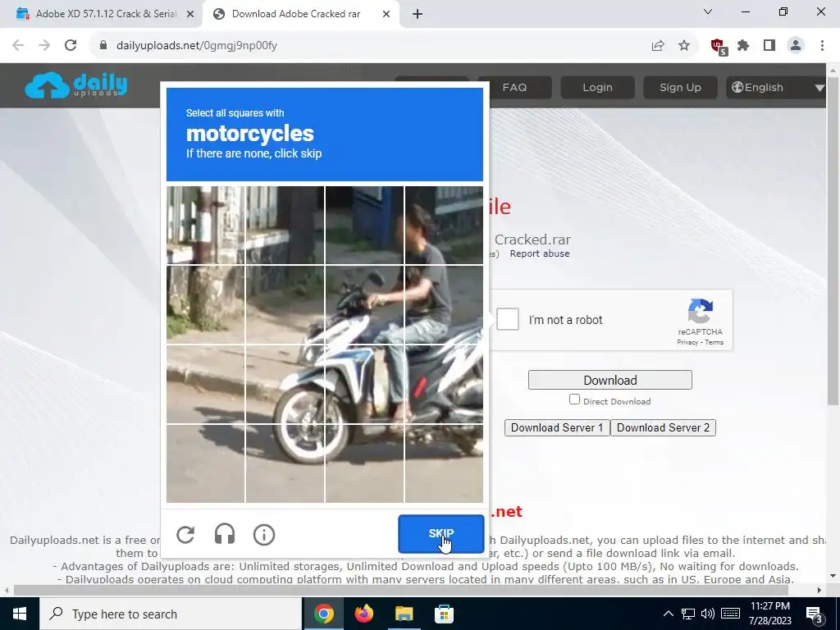
Task: Open Login in site navigation
Action: pyautogui.click(x=597, y=87)
